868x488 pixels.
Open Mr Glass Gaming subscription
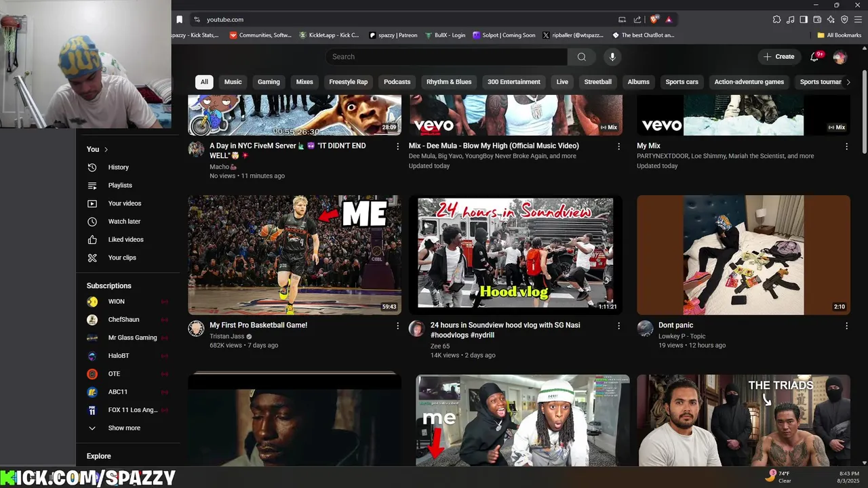tap(132, 338)
